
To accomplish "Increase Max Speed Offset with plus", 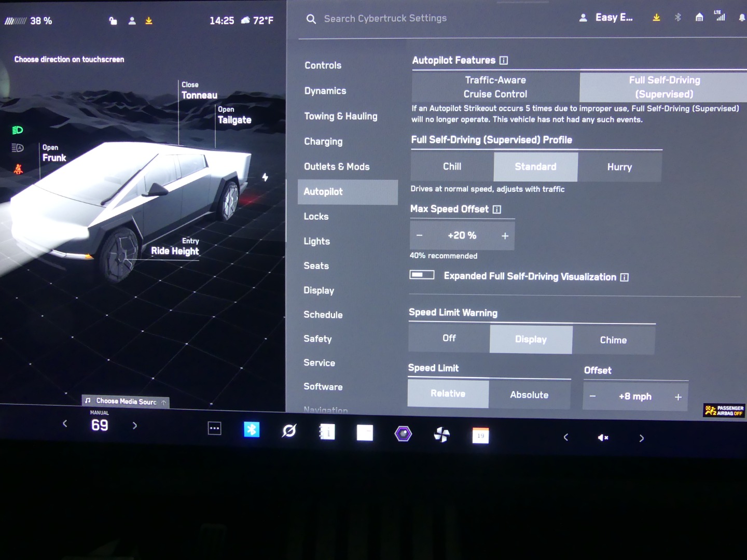I will point(505,236).
